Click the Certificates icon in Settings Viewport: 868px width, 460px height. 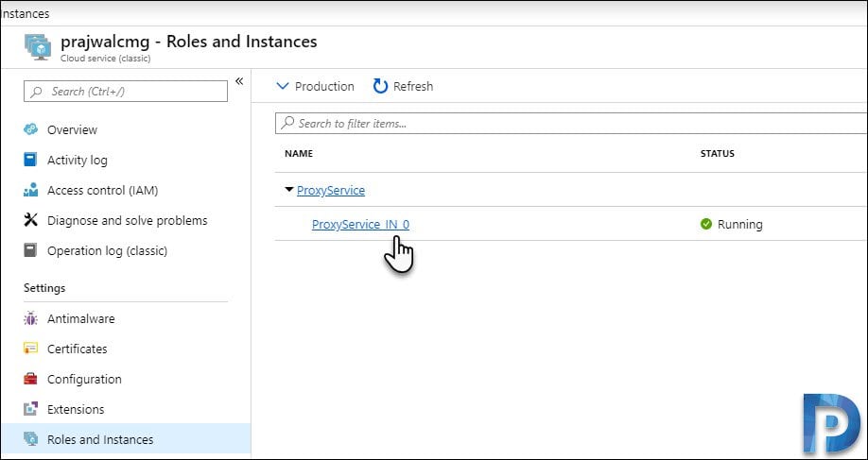[30, 349]
